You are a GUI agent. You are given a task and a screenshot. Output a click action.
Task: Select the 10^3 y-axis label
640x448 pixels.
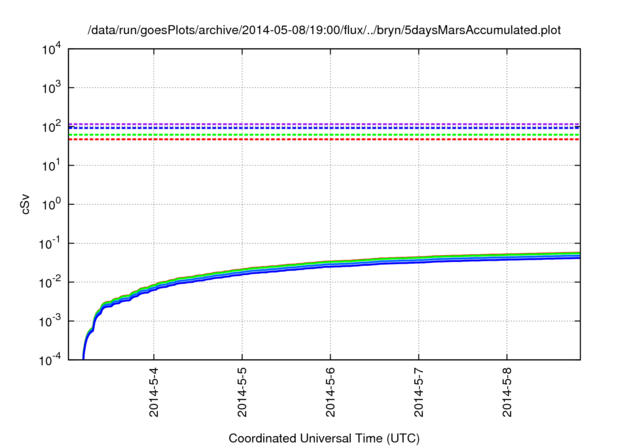(52, 87)
